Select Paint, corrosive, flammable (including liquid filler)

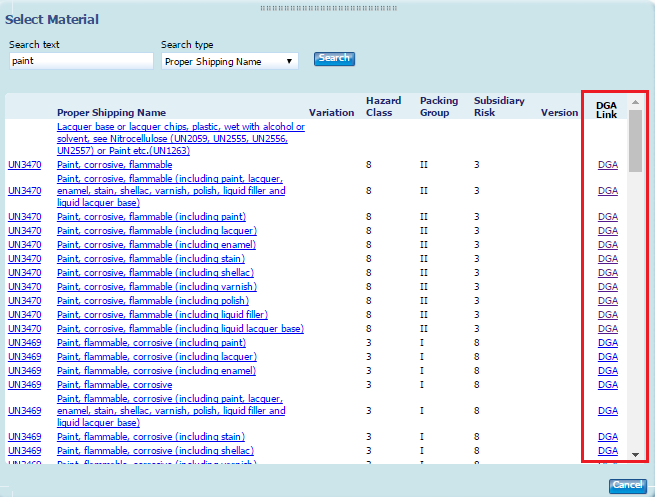(164, 314)
